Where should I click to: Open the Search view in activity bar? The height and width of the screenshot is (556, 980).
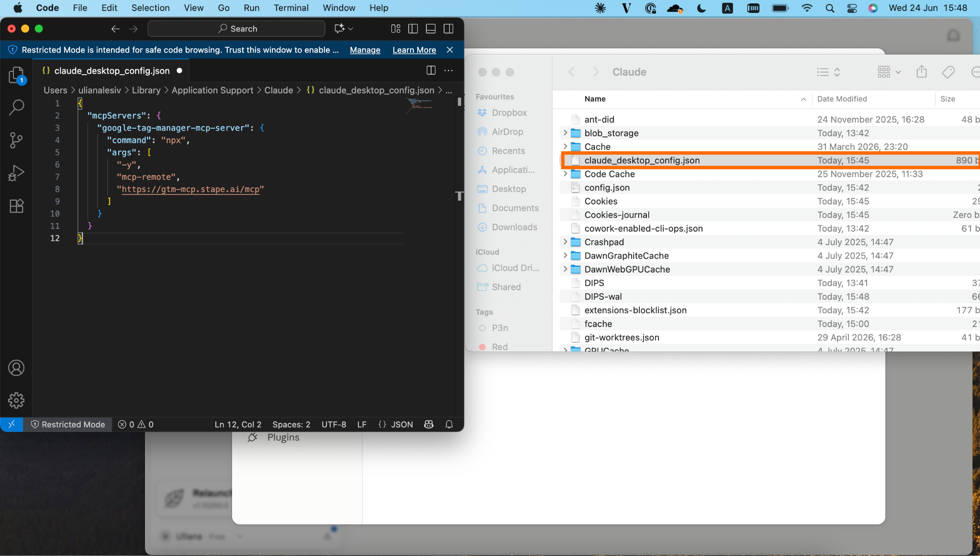click(x=16, y=107)
